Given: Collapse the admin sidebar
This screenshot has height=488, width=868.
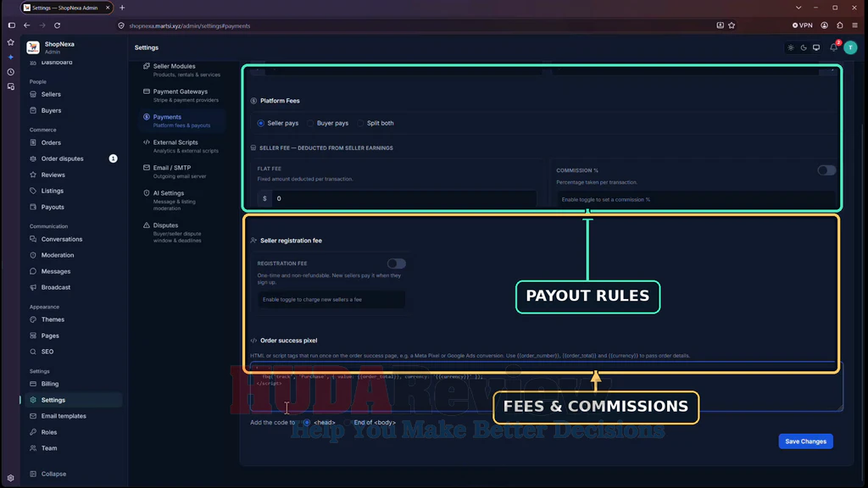Looking at the screenshot, I should pos(48,474).
